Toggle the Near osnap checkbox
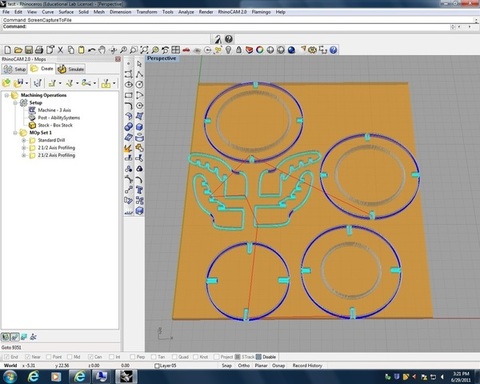 point(27,357)
